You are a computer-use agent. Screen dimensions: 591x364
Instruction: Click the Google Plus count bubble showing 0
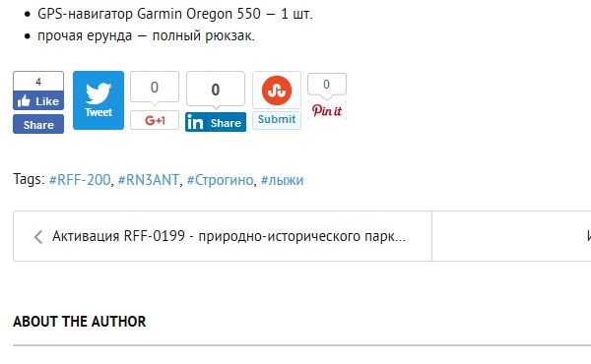[155, 88]
